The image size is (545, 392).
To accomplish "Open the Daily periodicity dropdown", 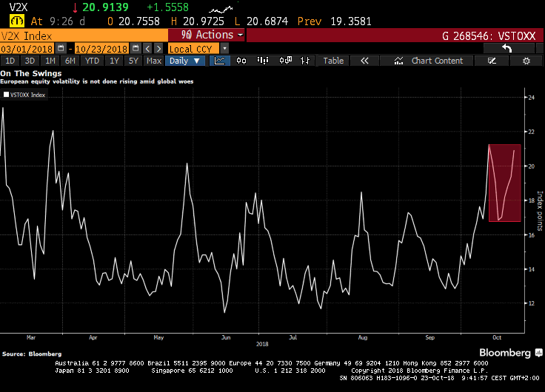I will [185, 61].
